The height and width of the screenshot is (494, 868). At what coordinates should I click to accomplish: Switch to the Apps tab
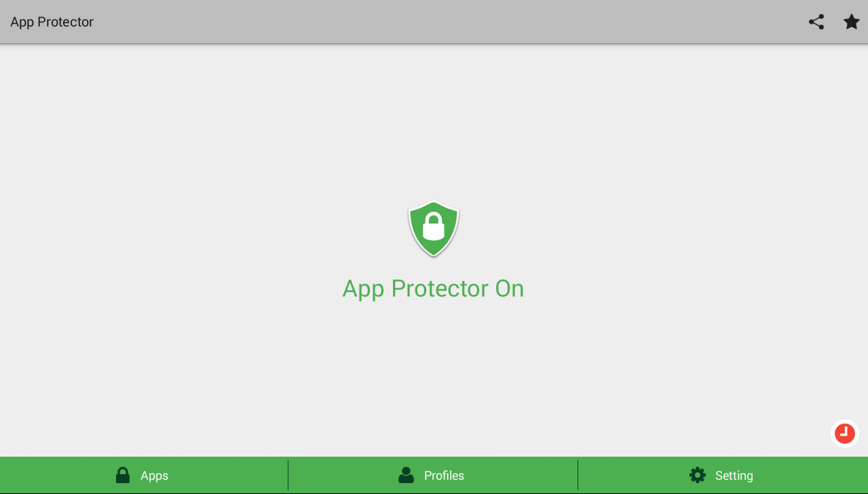[144, 475]
